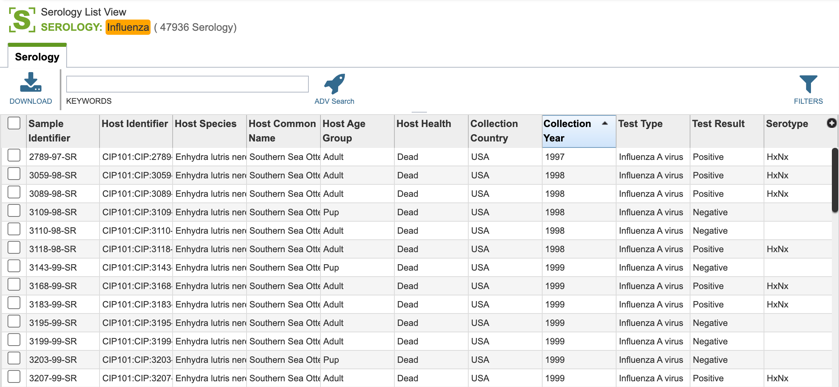839x387 pixels.
Task: Toggle the Collection Year sort arrow
Action: [605, 124]
